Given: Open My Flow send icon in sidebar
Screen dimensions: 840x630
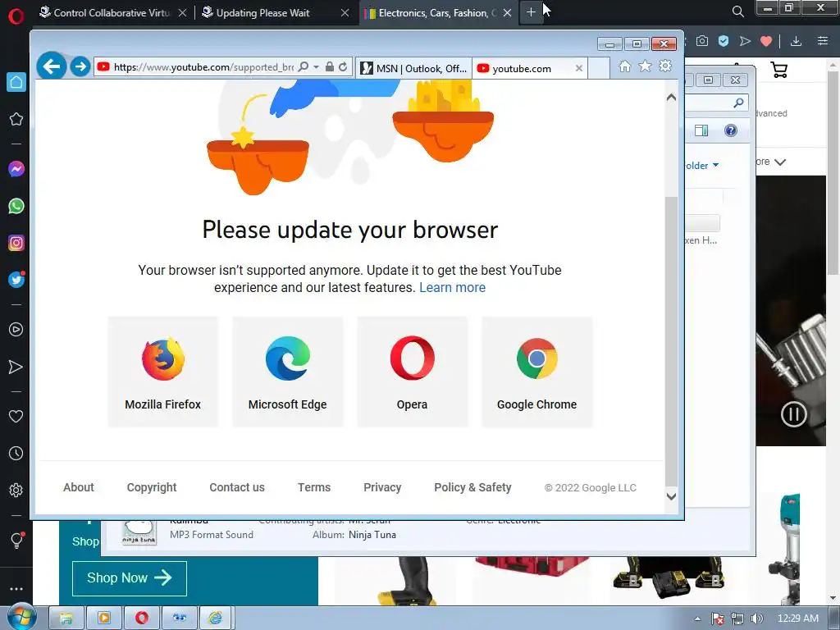Looking at the screenshot, I should point(16,367).
